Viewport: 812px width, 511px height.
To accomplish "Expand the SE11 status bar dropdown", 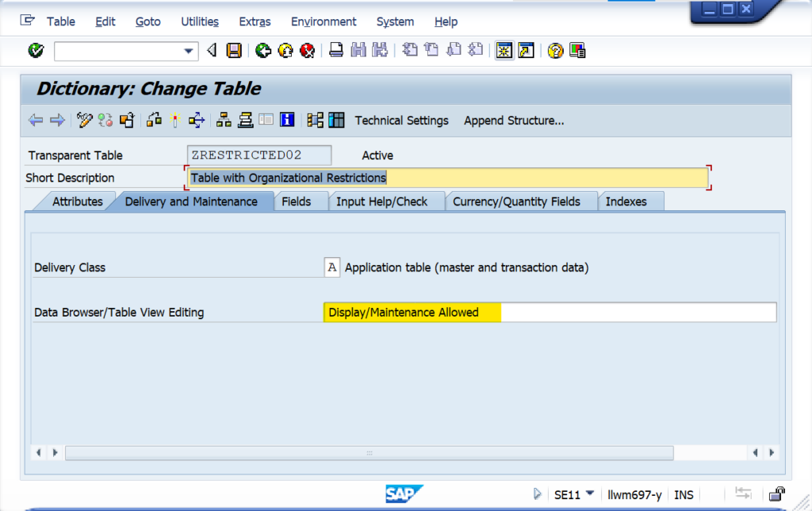I will (590, 494).
